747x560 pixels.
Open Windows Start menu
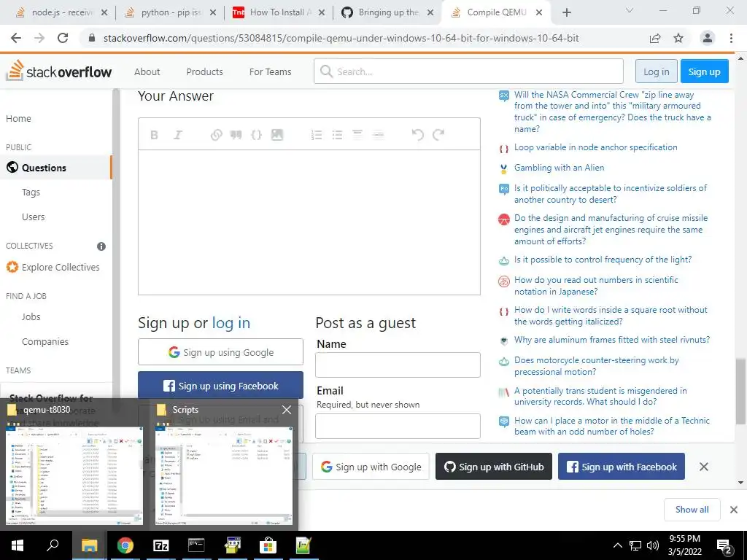[18, 545]
